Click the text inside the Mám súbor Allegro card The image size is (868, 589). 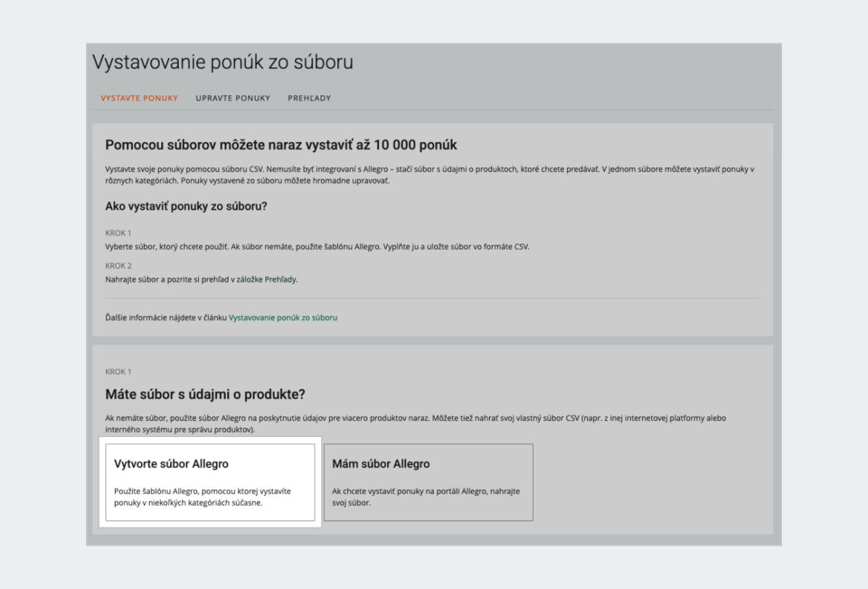tap(425, 496)
